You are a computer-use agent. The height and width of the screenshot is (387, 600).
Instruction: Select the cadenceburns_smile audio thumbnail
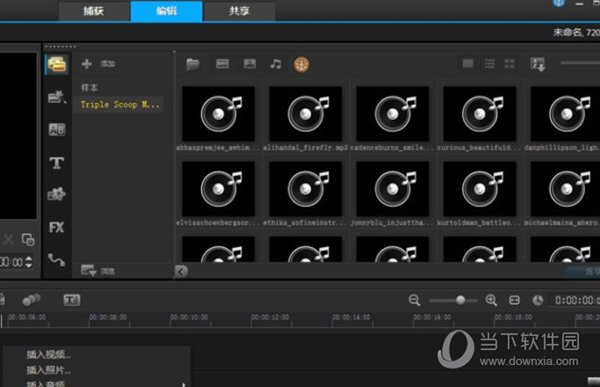[393, 114]
